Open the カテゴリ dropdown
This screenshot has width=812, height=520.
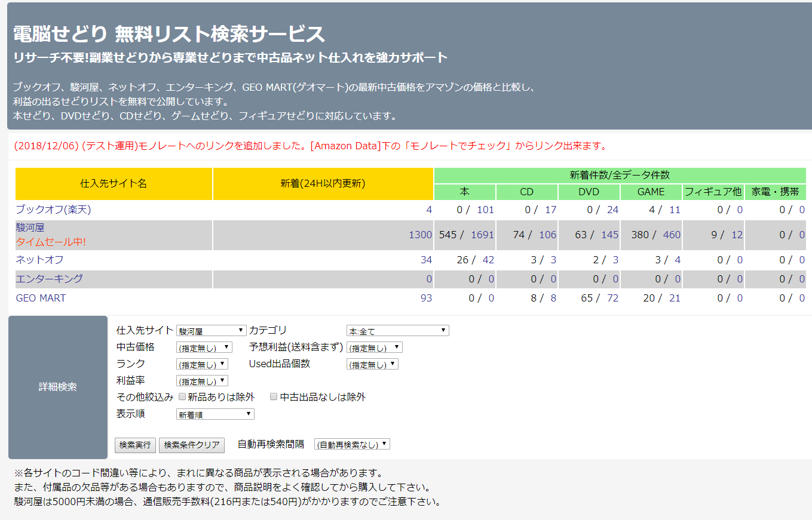(x=397, y=331)
